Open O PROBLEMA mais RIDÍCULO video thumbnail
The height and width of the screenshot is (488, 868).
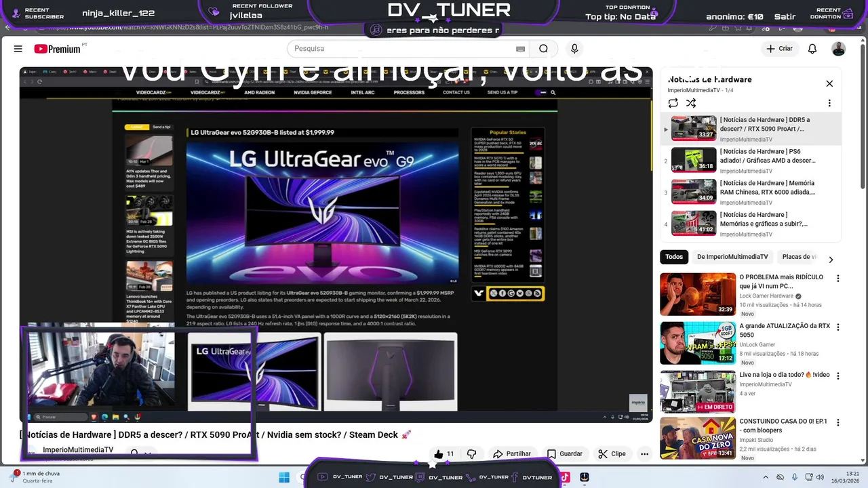tap(698, 294)
